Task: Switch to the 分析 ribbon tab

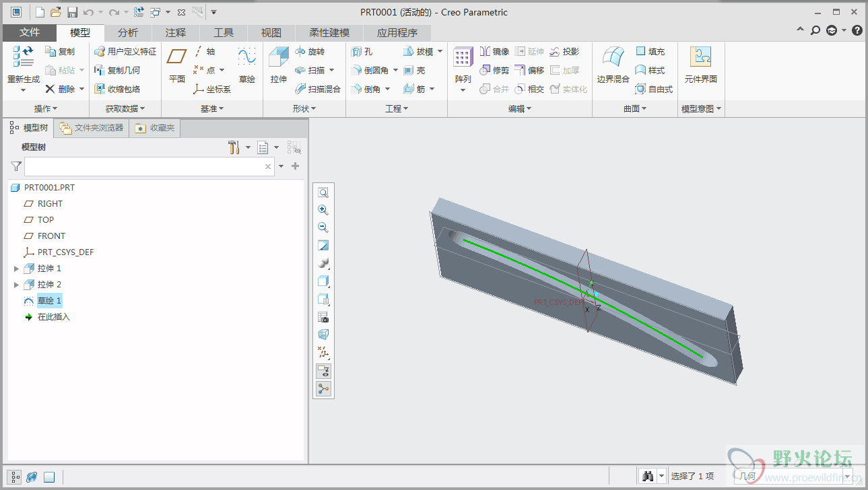Action: [x=128, y=32]
